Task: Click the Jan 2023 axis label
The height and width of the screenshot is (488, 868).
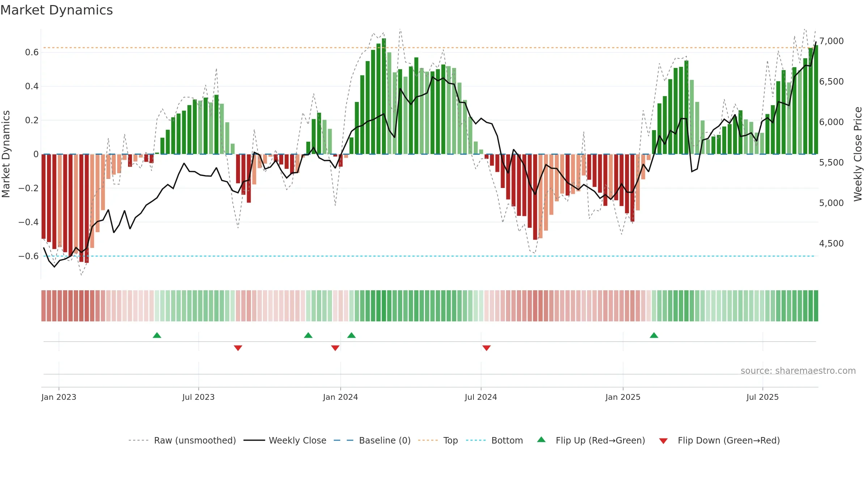Action: click(x=59, y=397)
